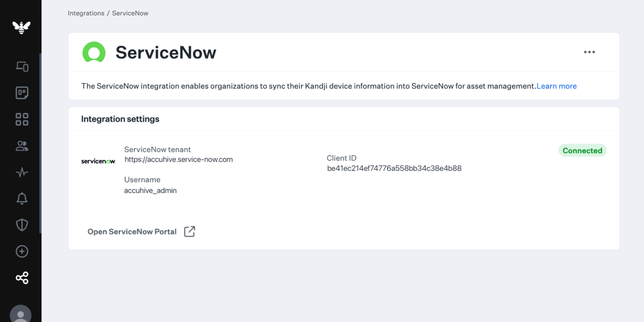Open Alerts using the bell icon
This screenshot has width=644, height=322.
click(22, 198)
